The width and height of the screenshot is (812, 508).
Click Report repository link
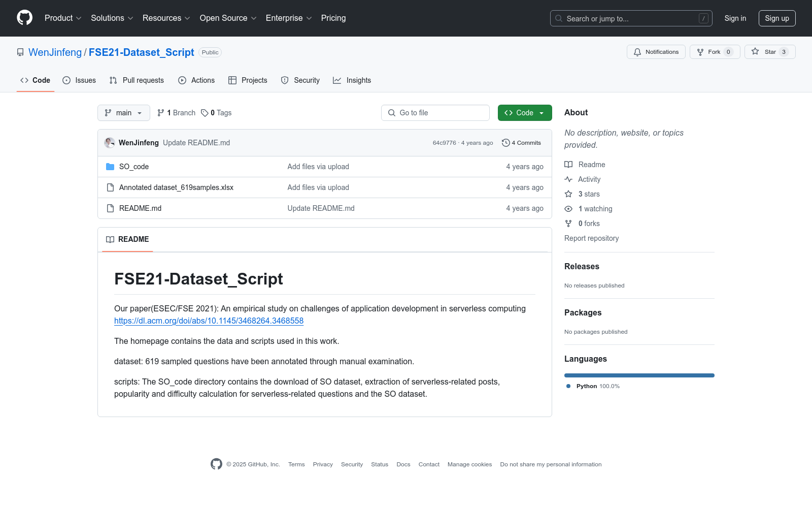(591, 238)
